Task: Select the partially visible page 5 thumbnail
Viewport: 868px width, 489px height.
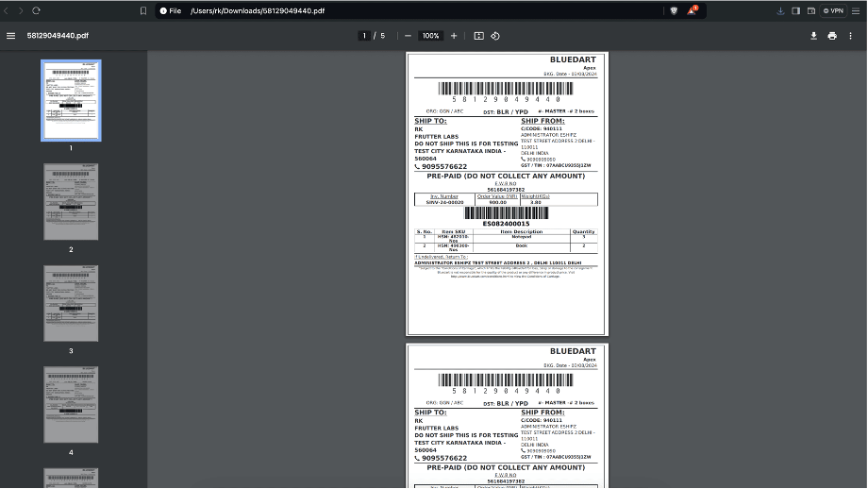Action: click(71, 478)
